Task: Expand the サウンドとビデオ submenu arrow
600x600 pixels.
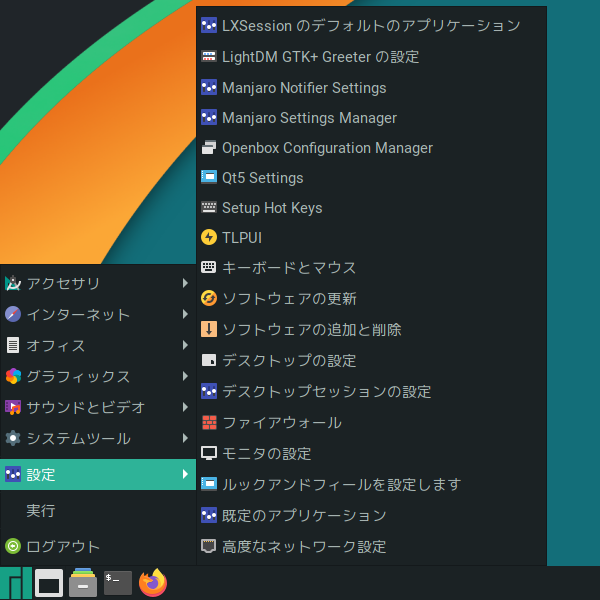Action: 185,407
